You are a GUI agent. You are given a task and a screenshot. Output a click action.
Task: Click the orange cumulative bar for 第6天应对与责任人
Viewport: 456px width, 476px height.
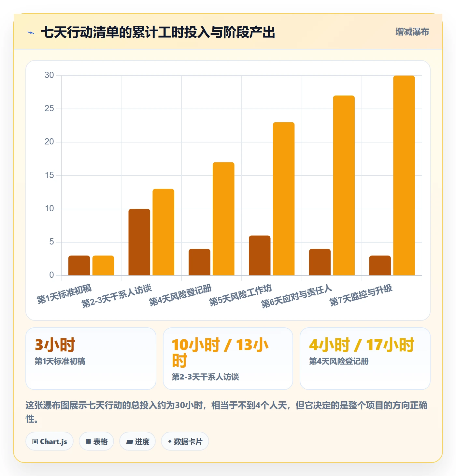coord(344,186)
